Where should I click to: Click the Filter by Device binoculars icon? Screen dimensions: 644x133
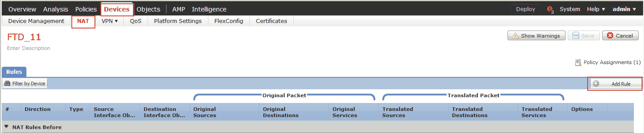(7, 83)
